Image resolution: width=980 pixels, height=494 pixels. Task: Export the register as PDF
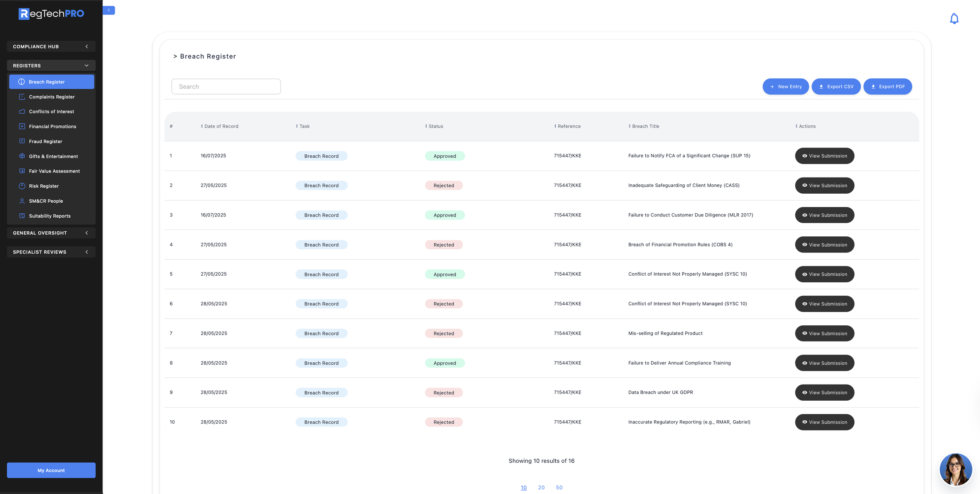[x=887, y=87]
